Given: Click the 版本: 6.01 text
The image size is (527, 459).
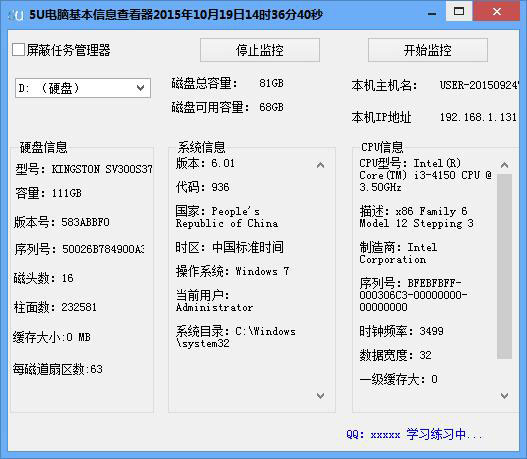Looking at the screenshot, I should pos(205,163).
